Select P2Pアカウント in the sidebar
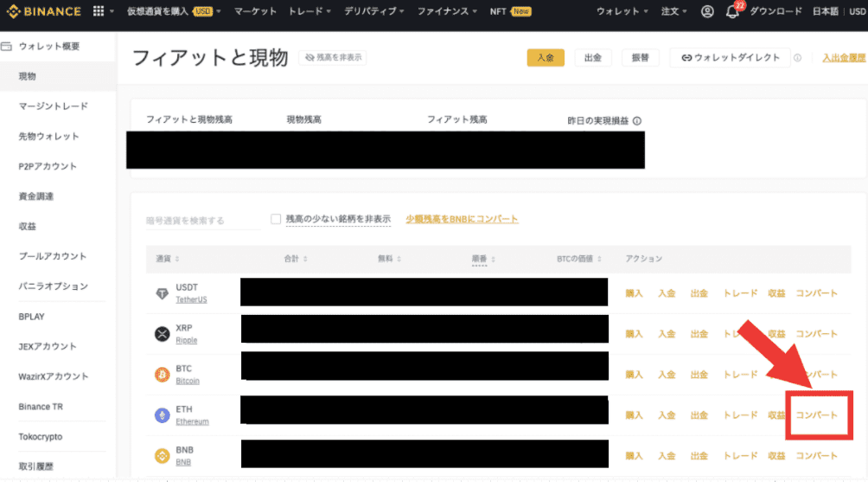Viewport: 868px width, 482px height. click(x=48, y=166)
